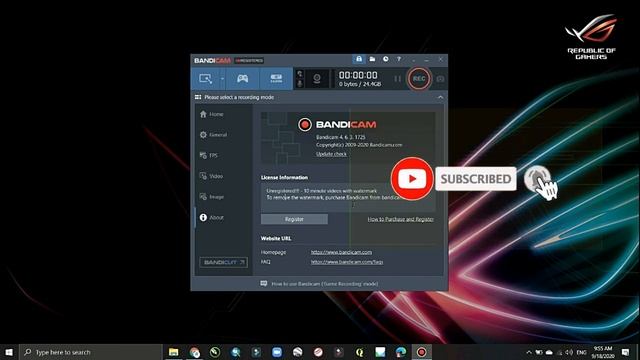The width and height of the screenshot is (640, 360).
Task: Open the Bandicam FAQ URL link
Action: (x=347, y=262)
